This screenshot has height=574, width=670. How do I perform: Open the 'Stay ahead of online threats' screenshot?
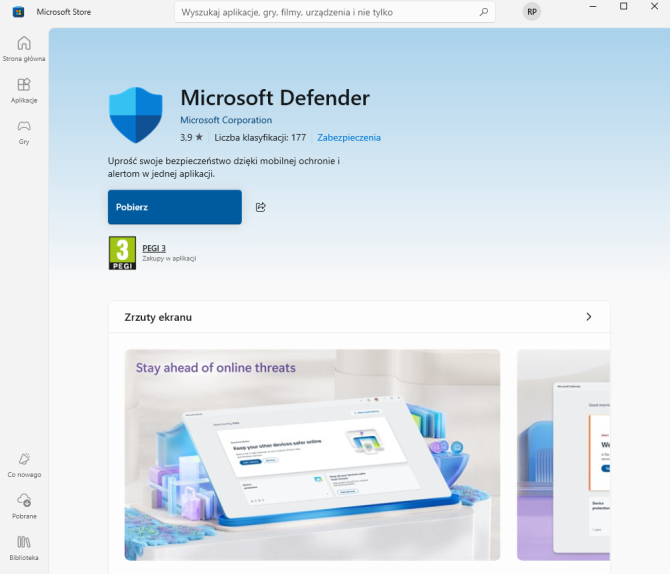click(x=312, y=455)
